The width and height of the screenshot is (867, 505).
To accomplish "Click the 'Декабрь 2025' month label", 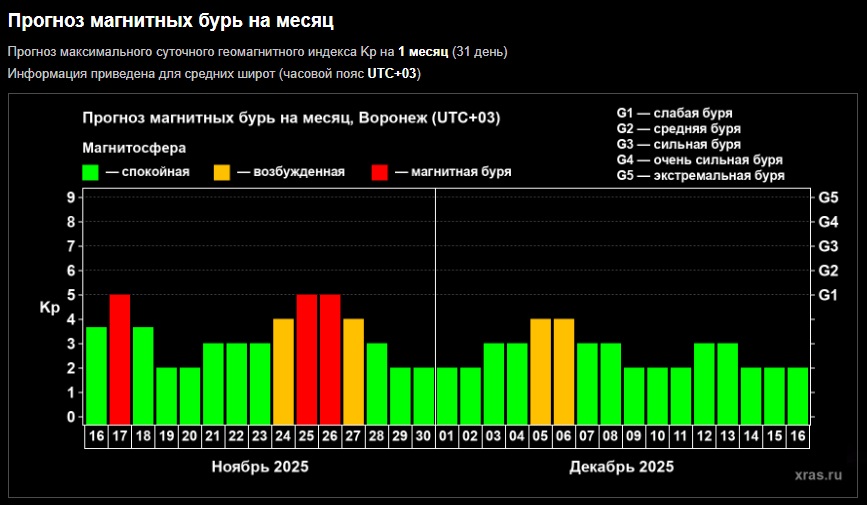I will [x=621, y=467].
